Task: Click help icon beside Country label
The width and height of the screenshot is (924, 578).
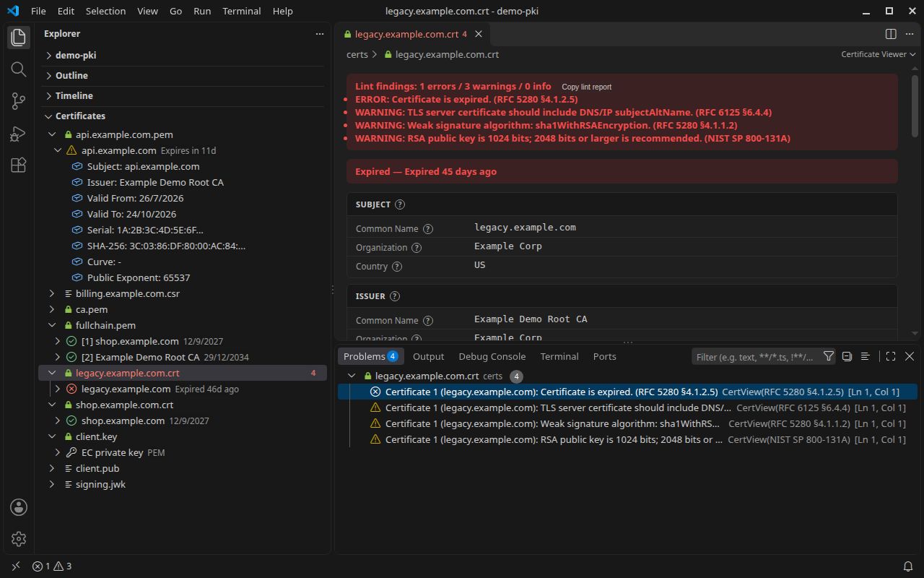Action: [x=397, y=267]
